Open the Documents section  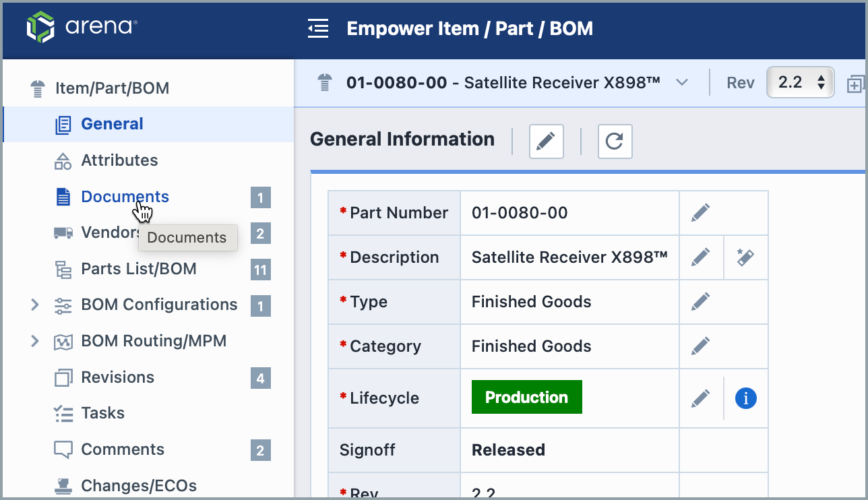click(x=125, y=197)
